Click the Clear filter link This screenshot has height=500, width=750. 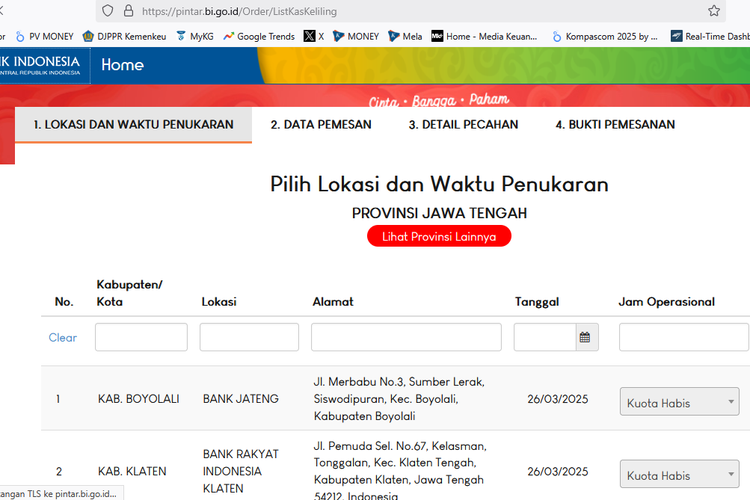[62, 338]
